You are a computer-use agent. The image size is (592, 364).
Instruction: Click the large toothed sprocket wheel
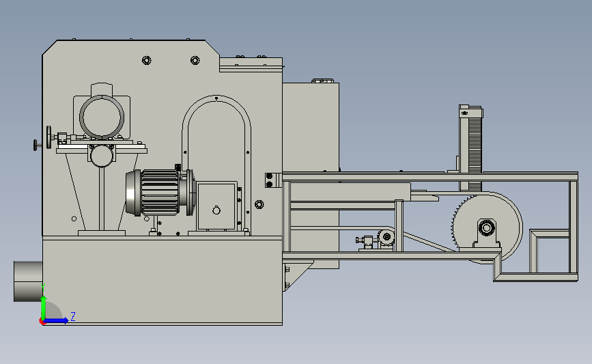[487, 227]
